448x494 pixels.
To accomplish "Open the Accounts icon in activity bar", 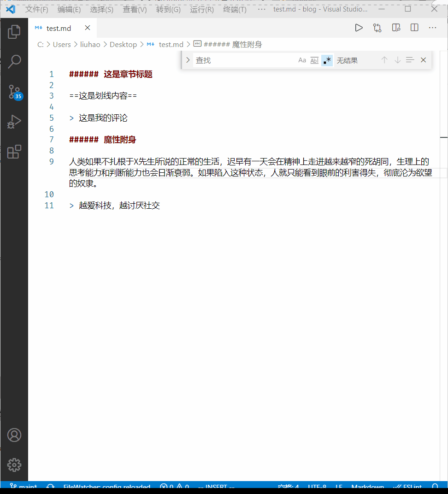I will [x=14, y=435].
